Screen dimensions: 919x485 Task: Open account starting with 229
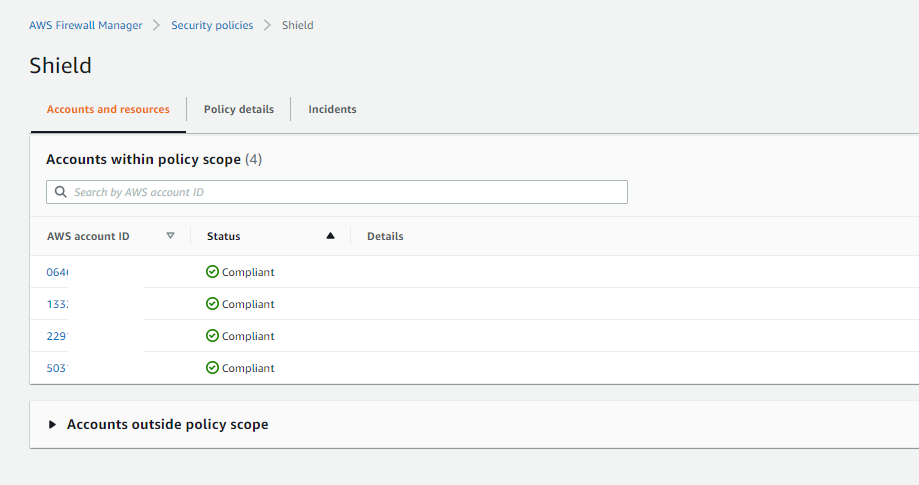click(57, 336)
